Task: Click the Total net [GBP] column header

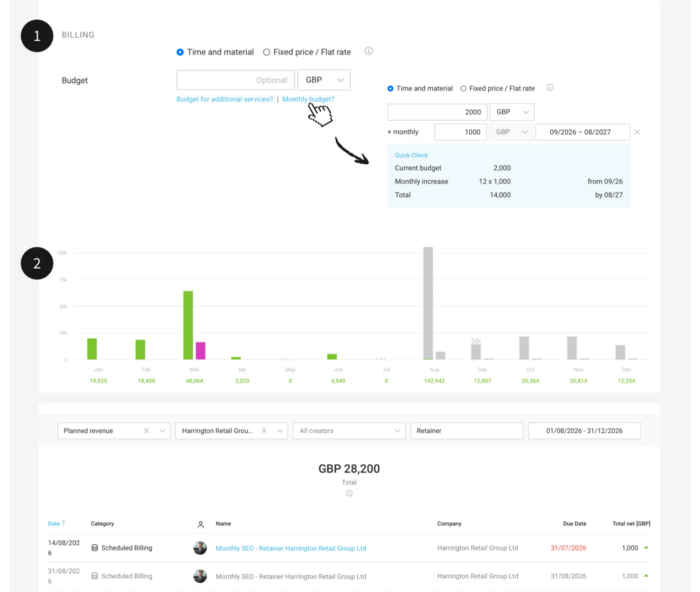Action: coord(631,524)
